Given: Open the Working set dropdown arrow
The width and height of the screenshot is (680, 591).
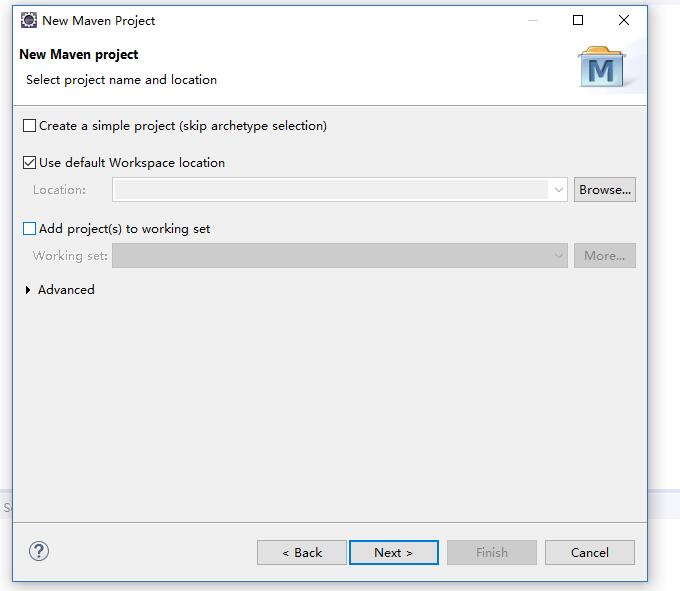Looking at the screenshot, I should tap(559, 256).
